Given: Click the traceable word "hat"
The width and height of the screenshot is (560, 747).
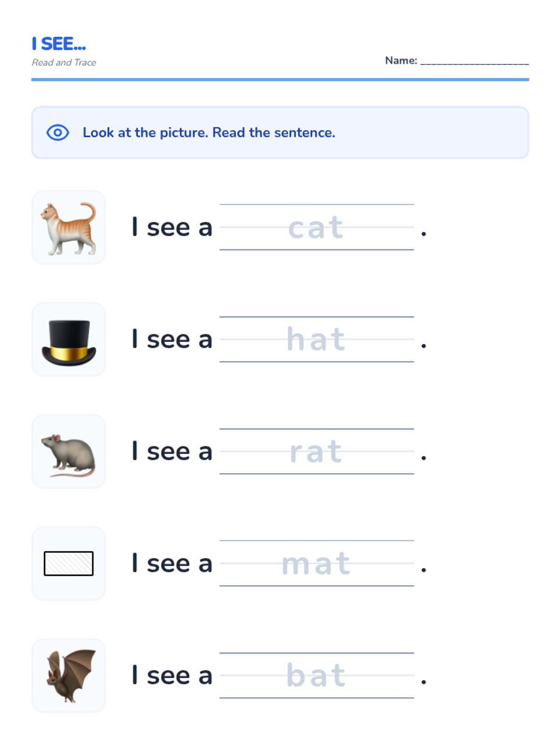Looking at the screenshot, I should 316,339.
